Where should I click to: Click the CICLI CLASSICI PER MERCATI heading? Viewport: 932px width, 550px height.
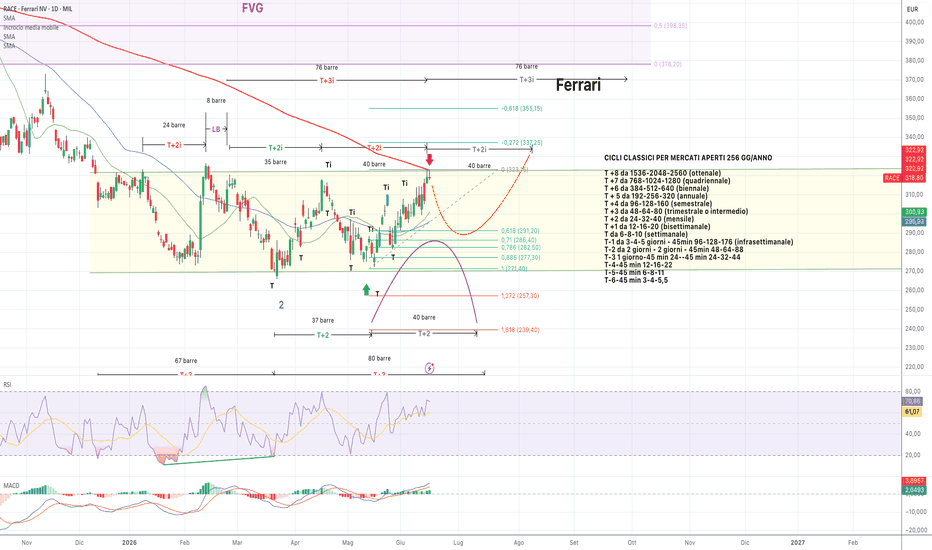(x=688, y=158)
